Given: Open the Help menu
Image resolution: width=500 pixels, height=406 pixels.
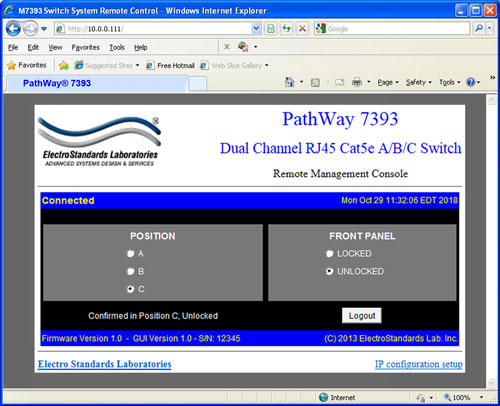Looking at the screenshot, I should [x=141, y=47].
